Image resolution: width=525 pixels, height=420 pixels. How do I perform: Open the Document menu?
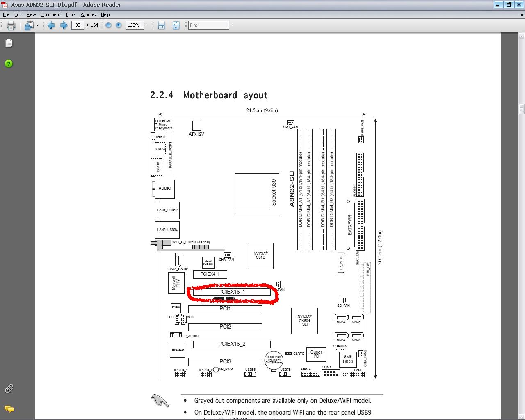[50, 14]
